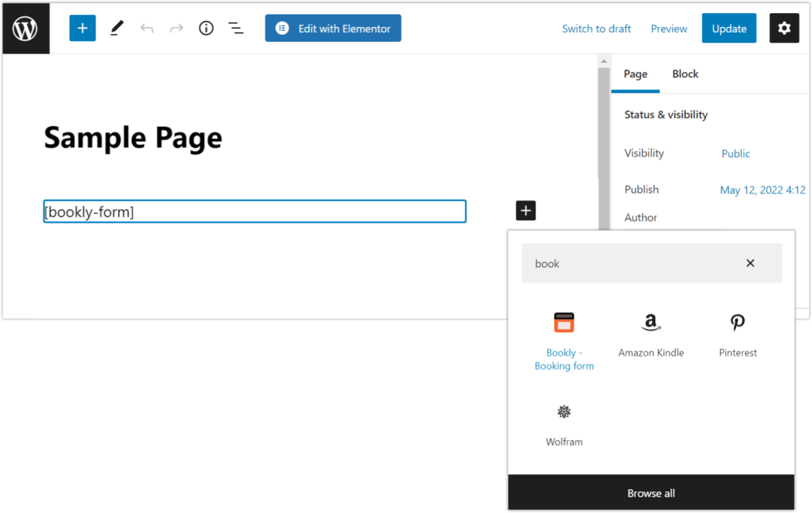
Task: Click the Sample Page title
Action: click(x=133, y=138)
